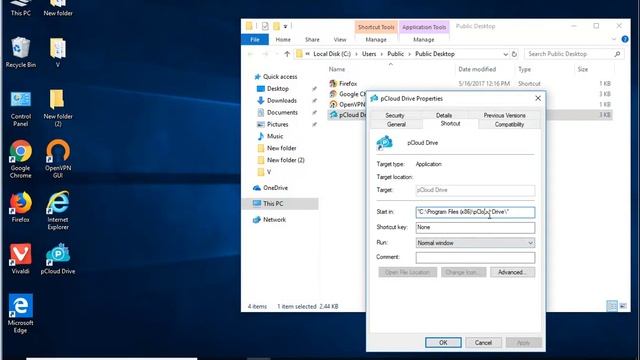Click the new folder quick access icon

(x=276, y=26)
